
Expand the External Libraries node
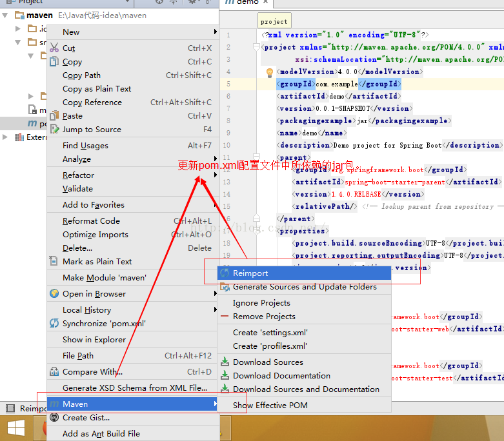click(x=5, y=137)
